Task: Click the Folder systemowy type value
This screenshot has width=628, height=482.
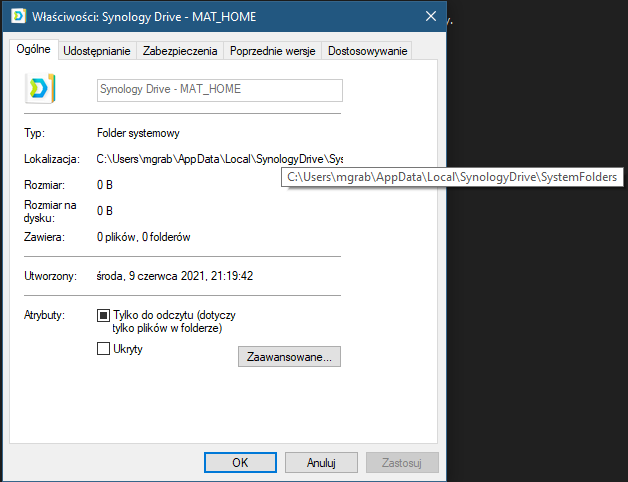Action: [x=138, y=133]
